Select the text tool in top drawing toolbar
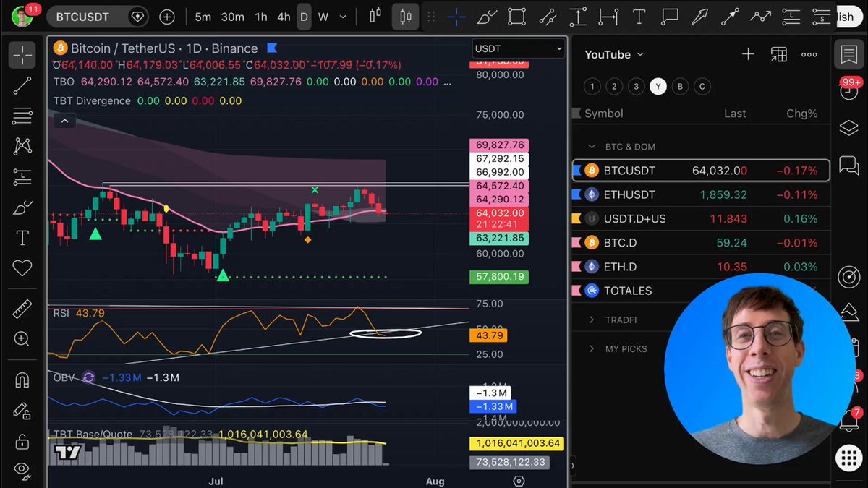The image size is (868, 488). click(x=639, y=16)
